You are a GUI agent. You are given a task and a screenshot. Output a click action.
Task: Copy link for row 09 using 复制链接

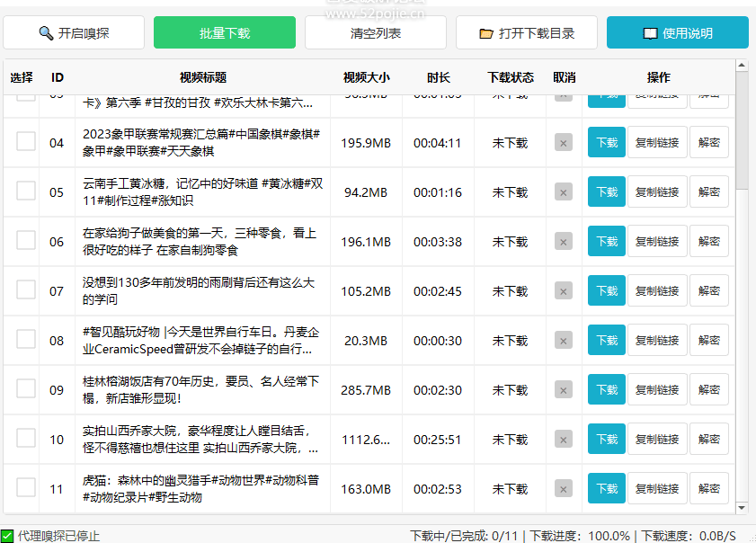point(657,390)
